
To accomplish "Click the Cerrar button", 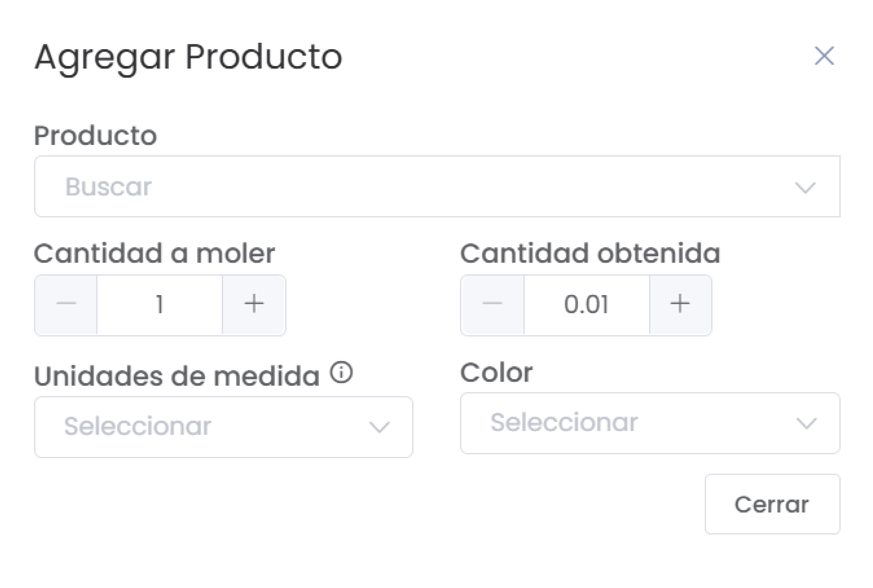I will coord(772,504).
